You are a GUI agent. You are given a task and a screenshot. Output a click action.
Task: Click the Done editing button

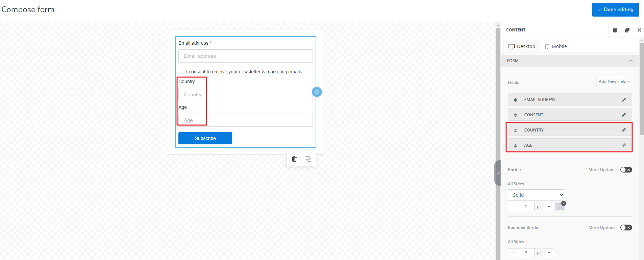click(615, 9)
